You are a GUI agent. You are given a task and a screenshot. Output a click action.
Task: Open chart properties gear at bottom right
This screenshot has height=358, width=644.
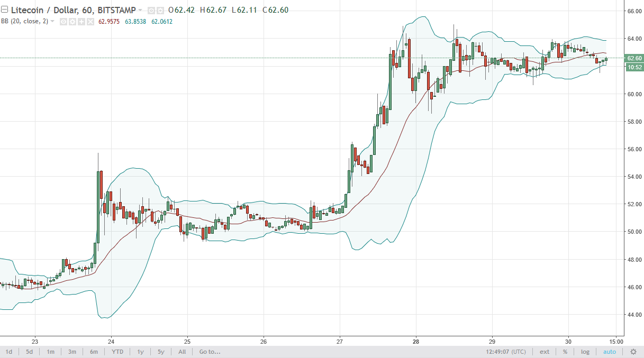tap(633, 352)
